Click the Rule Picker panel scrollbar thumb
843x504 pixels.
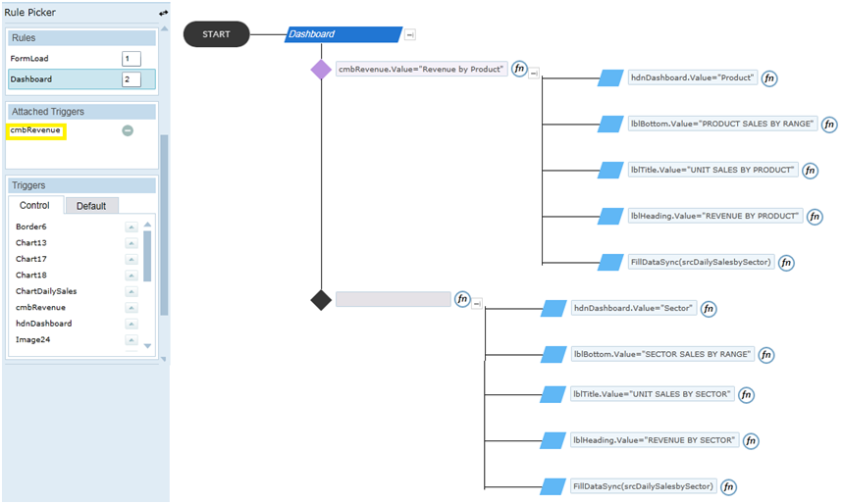click(x=165, y=226)
